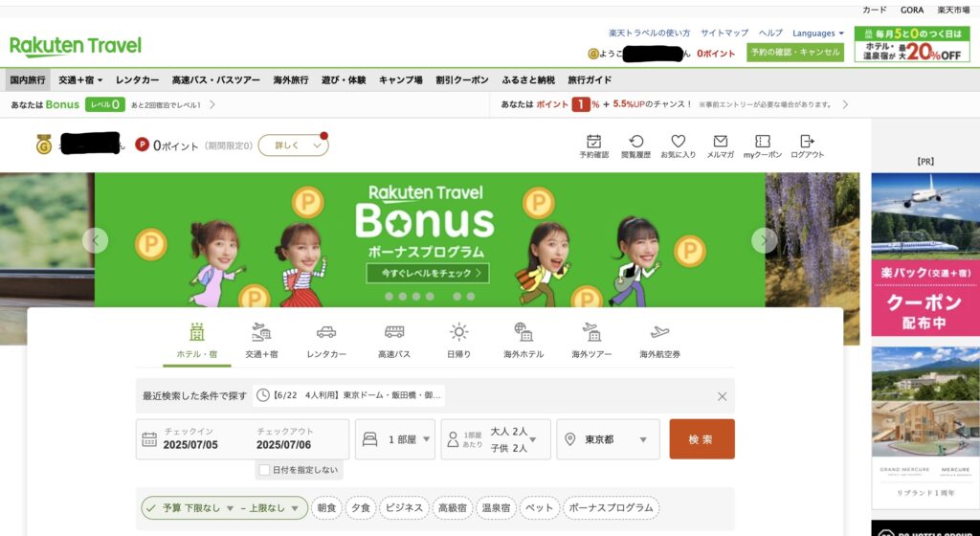Click the Rakuten Travel logo
The height and width of the screenshot is (536, 980).
click(x=76, y=46)
